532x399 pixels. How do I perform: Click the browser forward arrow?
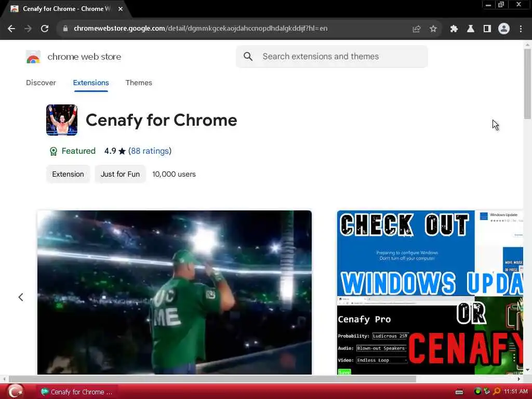28,29
